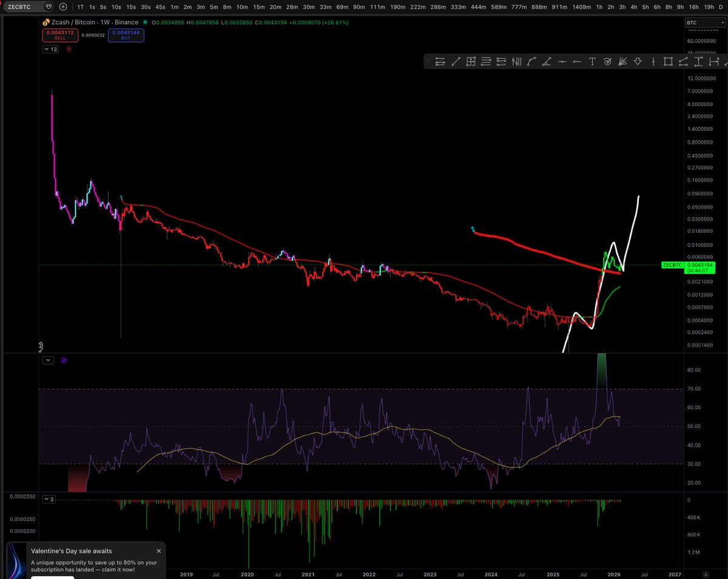Click the 2020 label on time axis
The height and width of the screenshot is (579, 728).
[248, 574]
